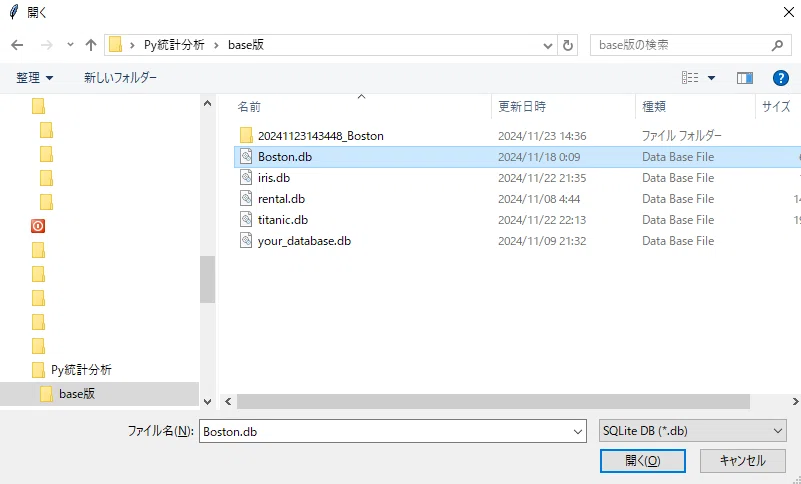
Task: Go forward with the right arrow
Action: tap(46, 45)
